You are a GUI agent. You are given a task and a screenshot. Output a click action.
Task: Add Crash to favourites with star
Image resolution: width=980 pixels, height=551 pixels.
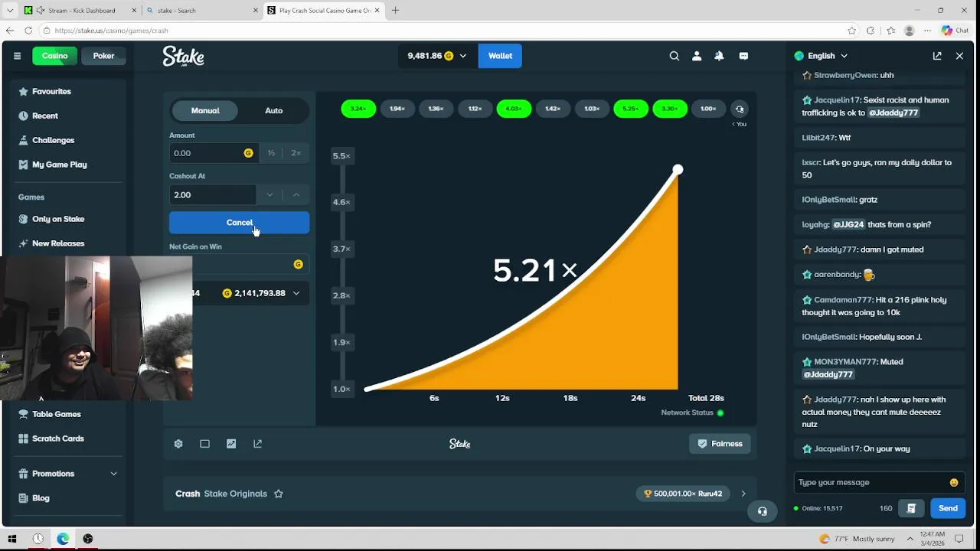(x=279, y=494)
